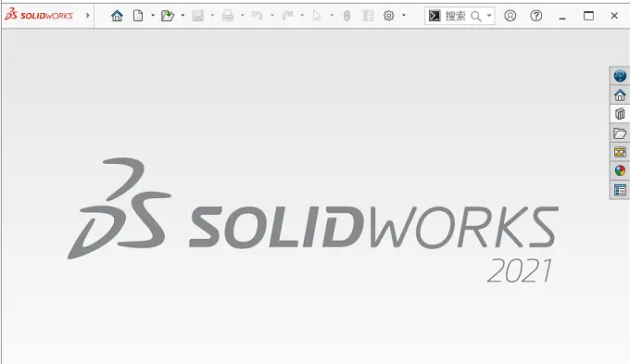Expand the Undo dropdown arrow
This screenshot has height=364, width=630.
pos(272,16)
